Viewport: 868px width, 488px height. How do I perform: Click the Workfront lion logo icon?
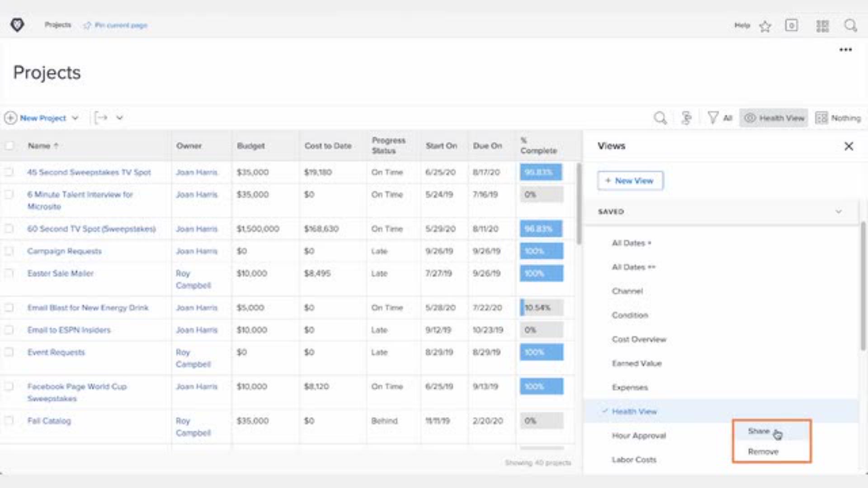pyautogui.click(x=17, y=25)
